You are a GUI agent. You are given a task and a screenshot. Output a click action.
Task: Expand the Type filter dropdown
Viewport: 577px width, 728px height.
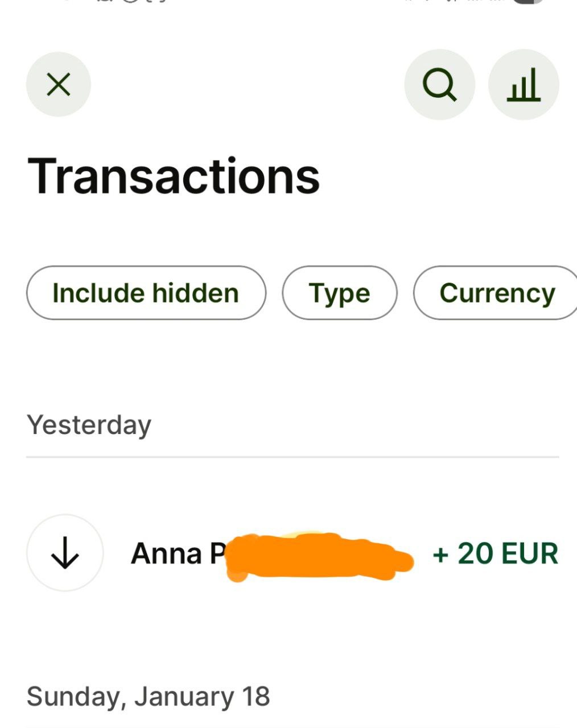(x=340, y=293)
